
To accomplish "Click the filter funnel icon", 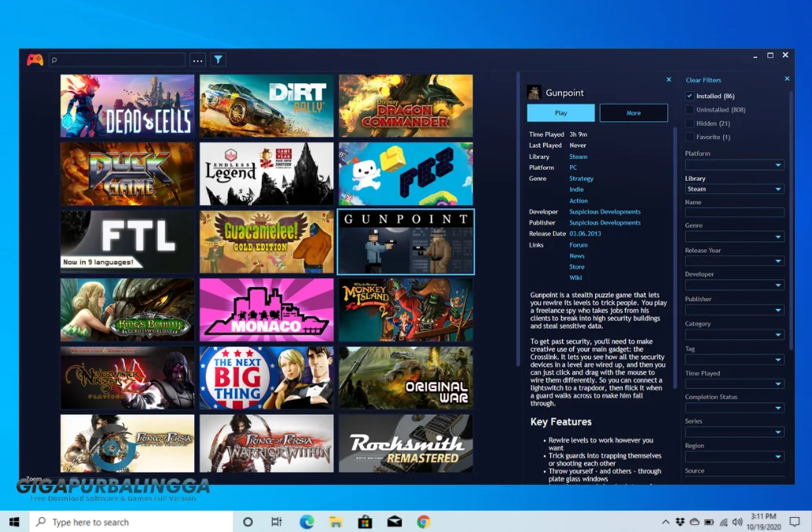I will coord(218,59).
